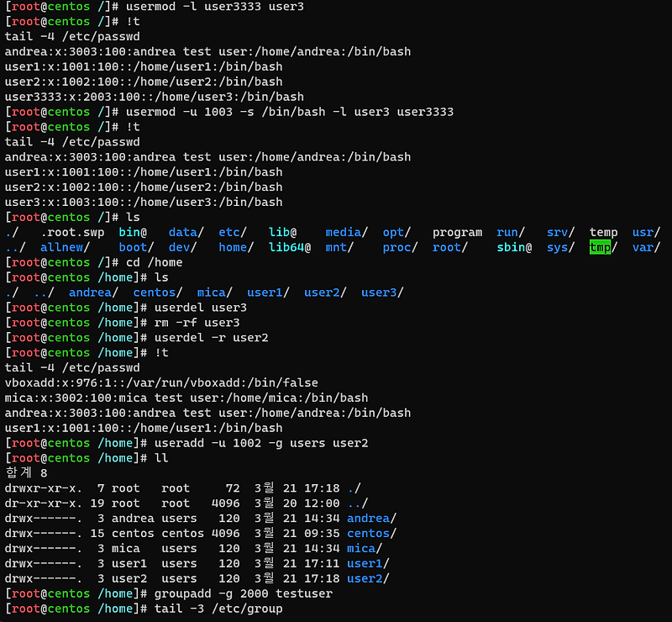Click the 'allnew/' directory entry

pos(66,247)
